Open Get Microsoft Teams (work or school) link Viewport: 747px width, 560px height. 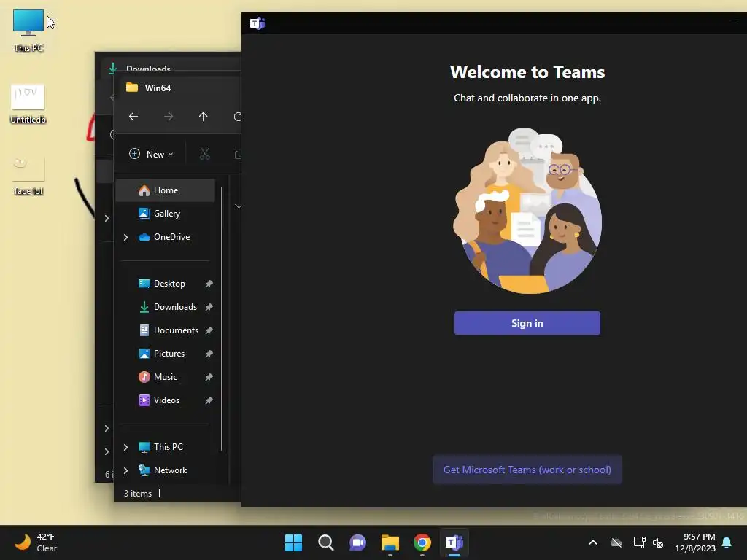coord(527,470)
